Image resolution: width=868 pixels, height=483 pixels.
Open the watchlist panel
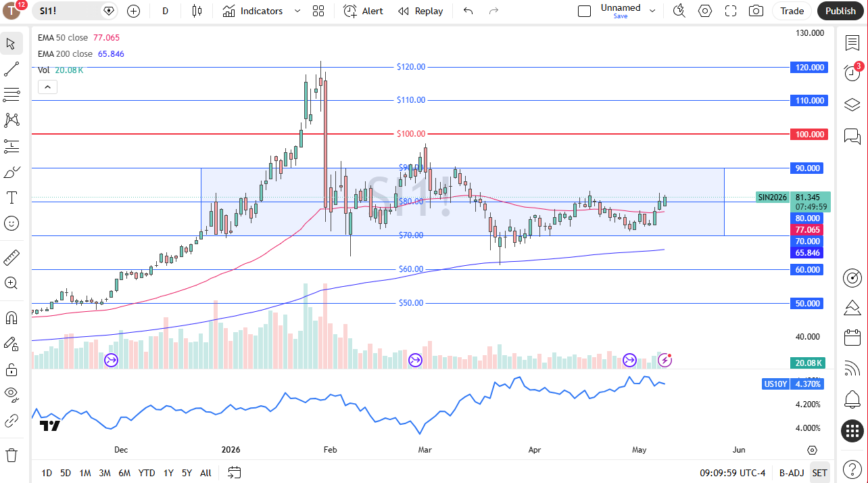[x=852, y=43]
